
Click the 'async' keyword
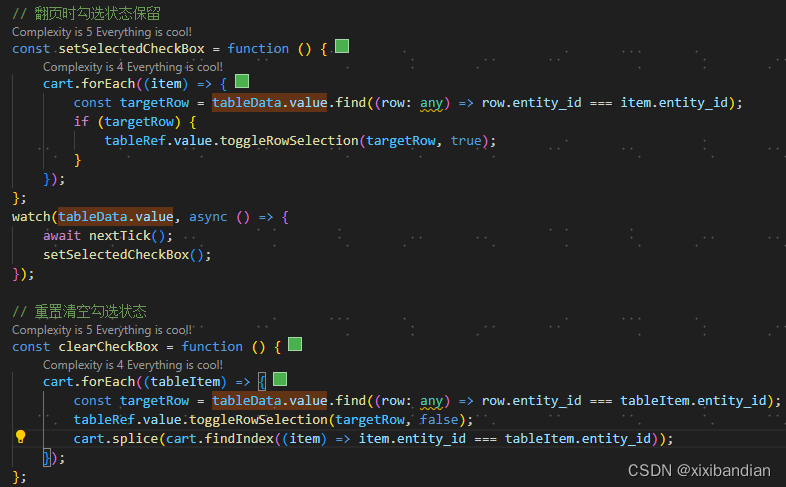point(208,217)
